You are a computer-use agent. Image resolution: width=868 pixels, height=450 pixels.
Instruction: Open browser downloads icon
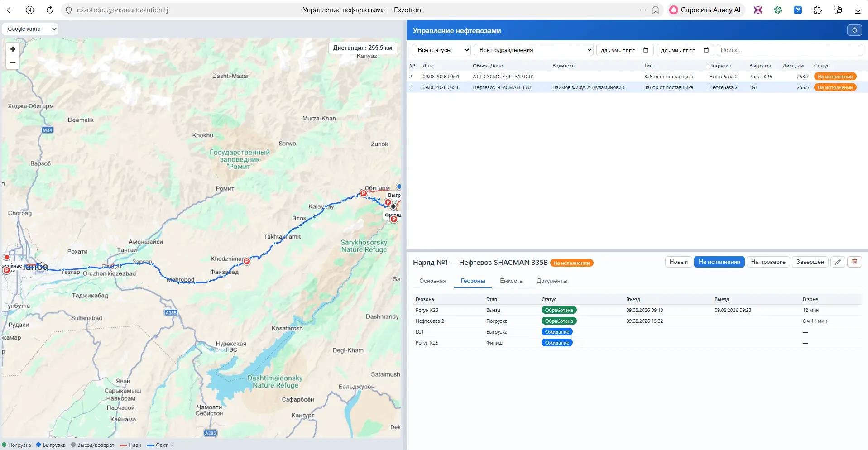(858, 10)
